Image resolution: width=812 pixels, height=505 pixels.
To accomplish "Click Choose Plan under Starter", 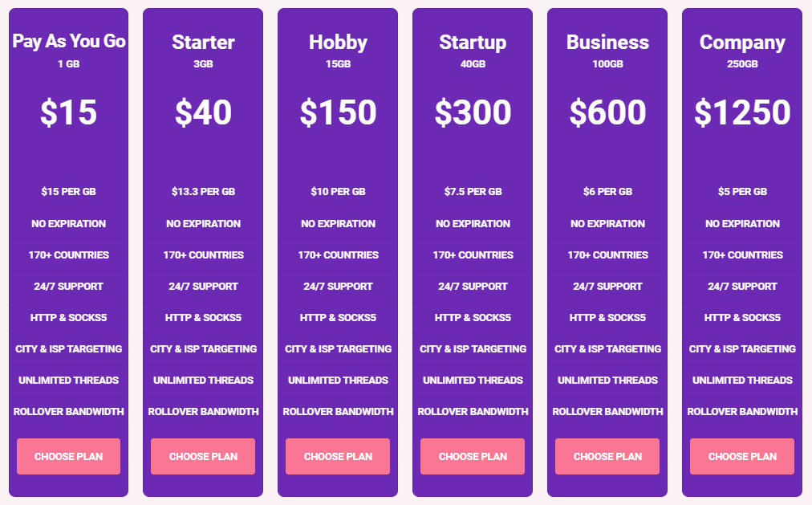I will 203,456.
